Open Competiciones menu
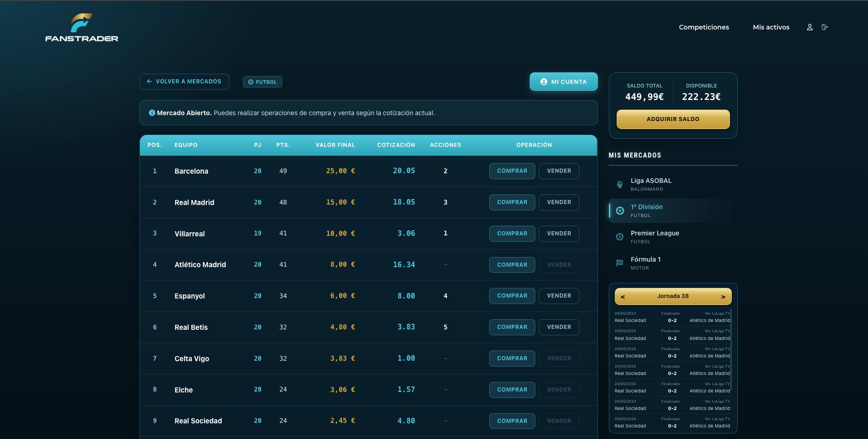The height and width of the screenshot is (439, 868). [x=704, y=27]
